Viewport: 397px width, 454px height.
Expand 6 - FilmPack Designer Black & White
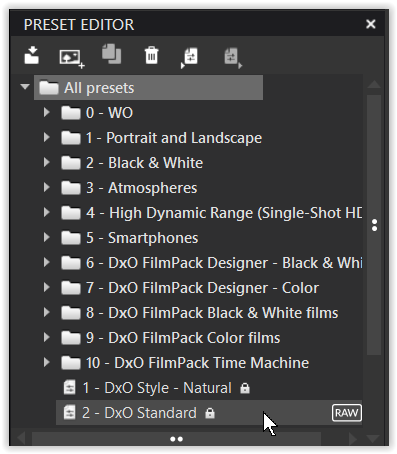click(x=47, y=262)
